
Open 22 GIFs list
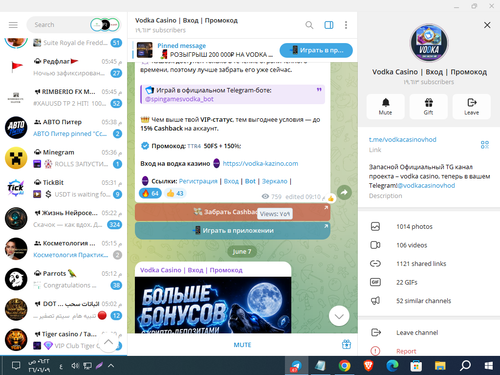(429, 282)
